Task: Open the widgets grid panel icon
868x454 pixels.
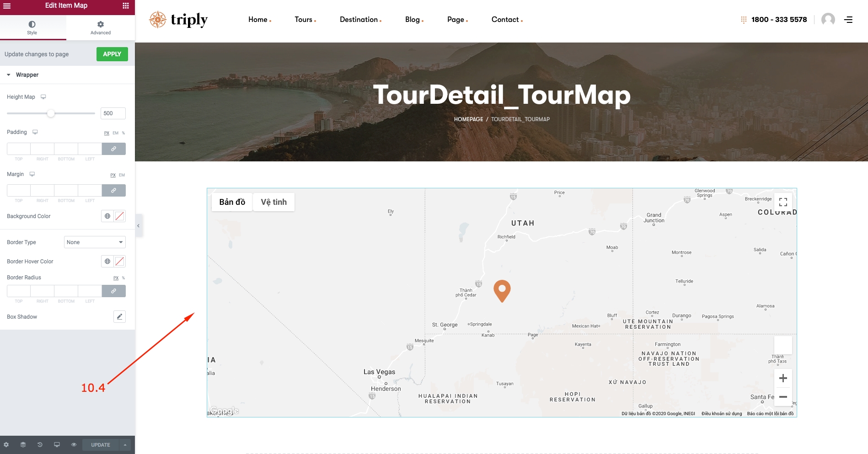Action: [126, 6]
